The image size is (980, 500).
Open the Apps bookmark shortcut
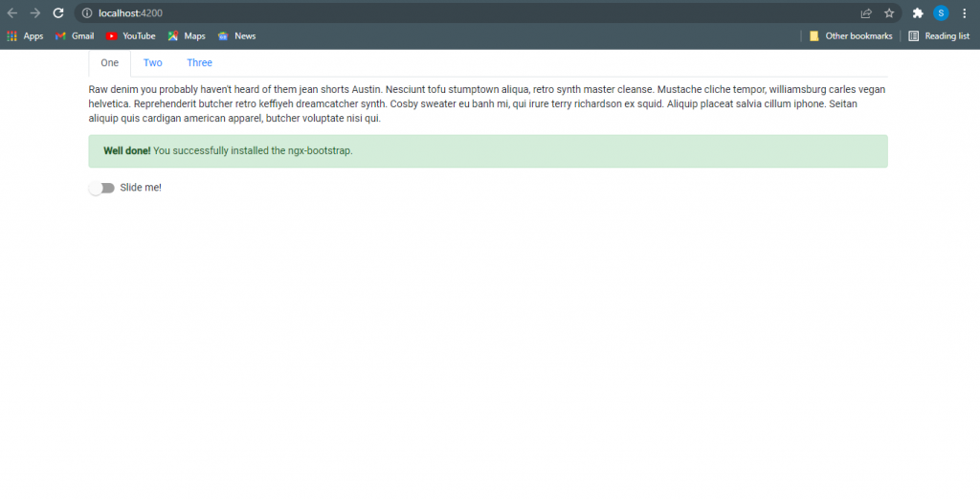click(x=25, y=36)
